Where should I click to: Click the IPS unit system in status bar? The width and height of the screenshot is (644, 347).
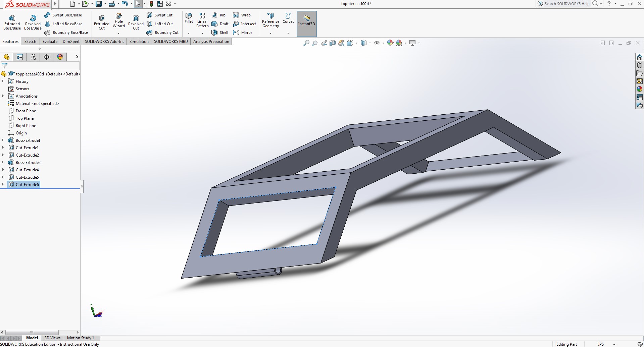[601, 344]
